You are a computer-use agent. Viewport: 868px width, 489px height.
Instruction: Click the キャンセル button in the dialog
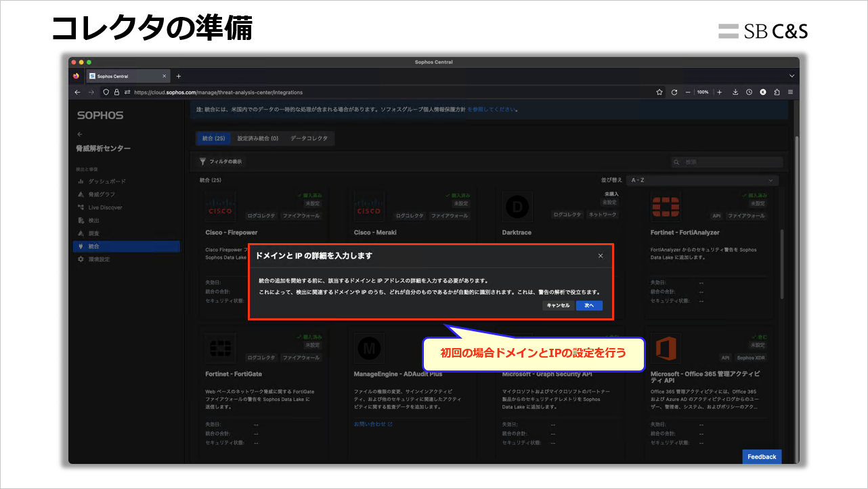(558, 305)
